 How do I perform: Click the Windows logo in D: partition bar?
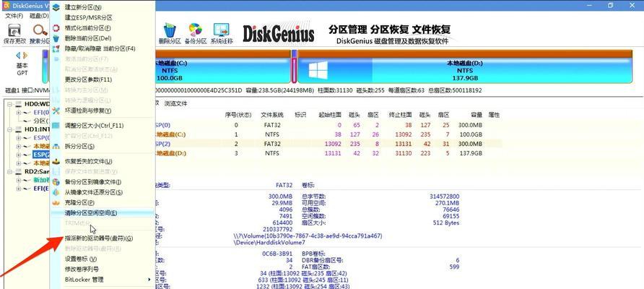point(318,70)
